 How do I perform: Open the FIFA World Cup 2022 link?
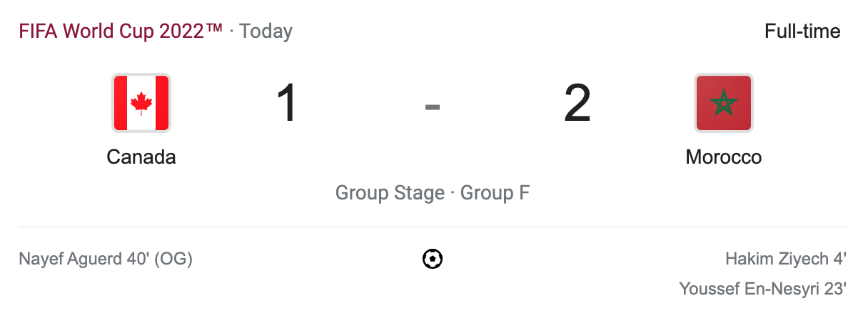tap(121, 31)
